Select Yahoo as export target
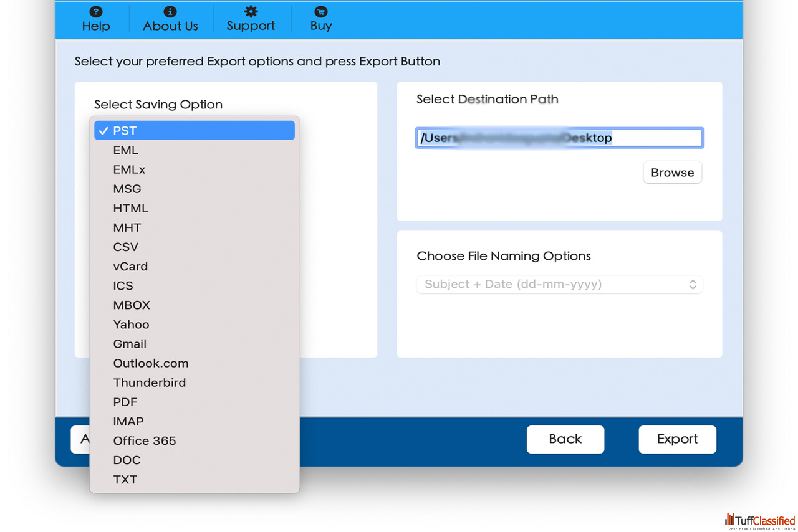 (x=195, y=324)
